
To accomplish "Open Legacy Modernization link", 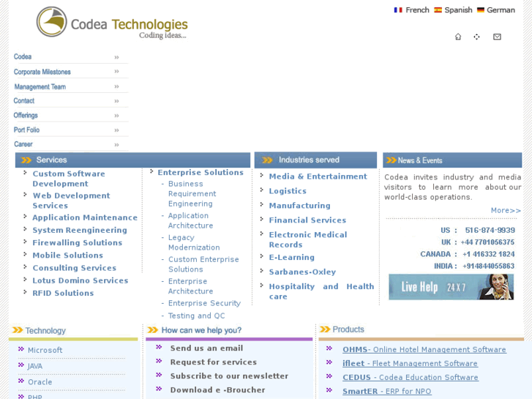I will click(194, 242).
